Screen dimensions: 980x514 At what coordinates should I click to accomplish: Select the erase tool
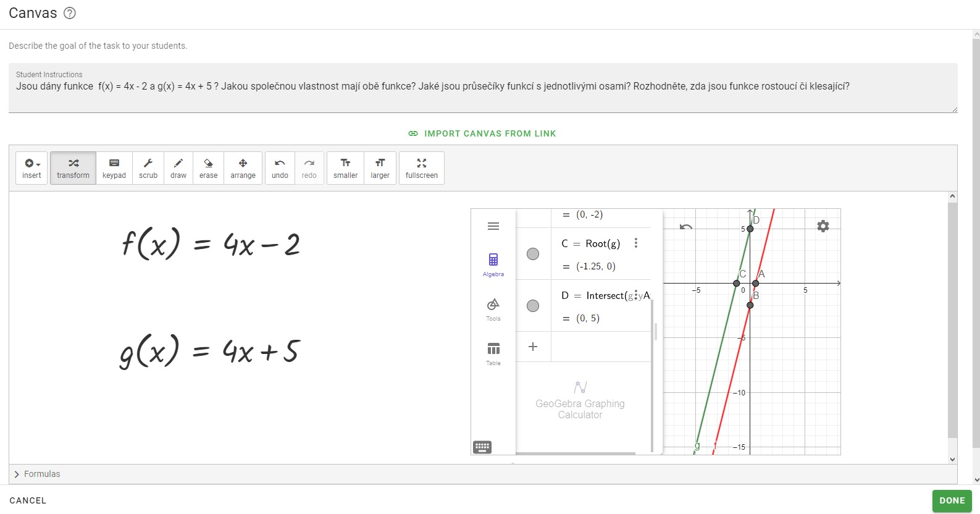[x=209, y=168]
